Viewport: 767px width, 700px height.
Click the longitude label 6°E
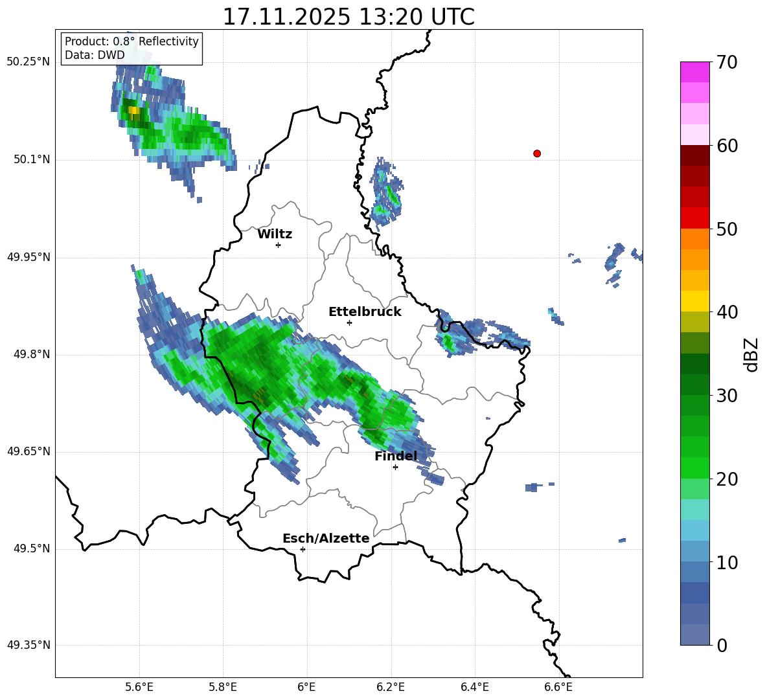(306, 687)
